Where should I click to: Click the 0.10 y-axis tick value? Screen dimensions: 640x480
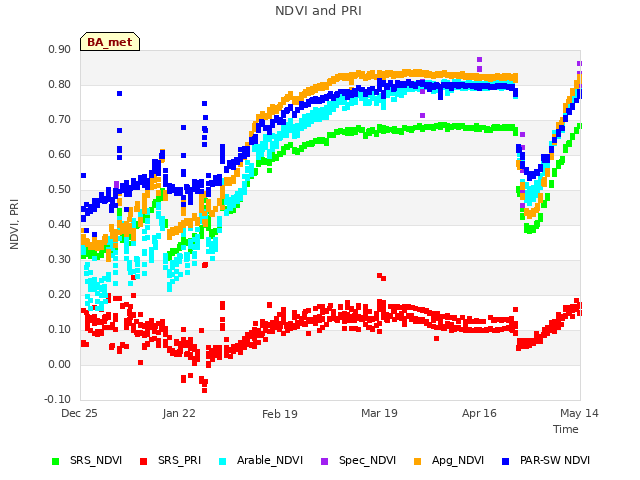[60, 329]
